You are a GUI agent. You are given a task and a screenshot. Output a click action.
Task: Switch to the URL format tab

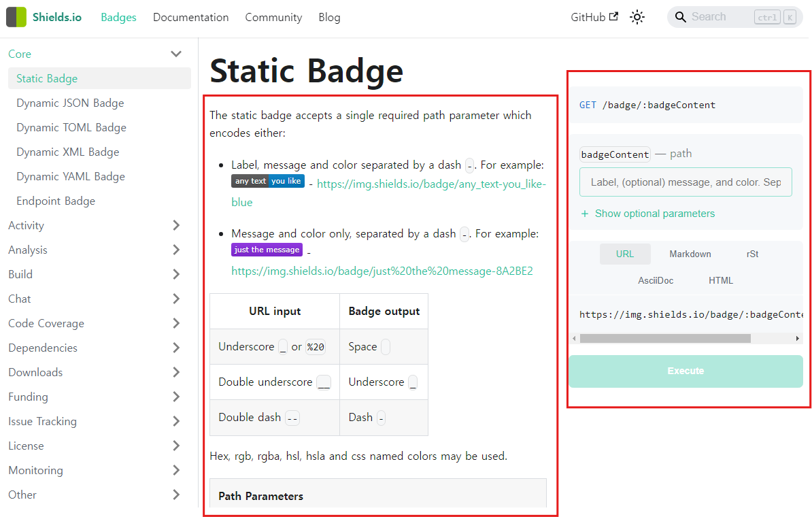point(625,254)
